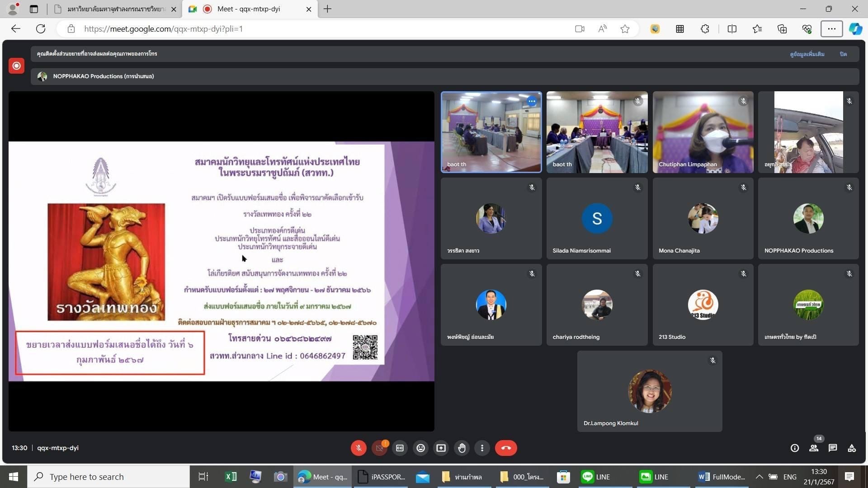Select the second baot th video tile
The width and height of the screenshot is (868, 488).
coord(597,132)
